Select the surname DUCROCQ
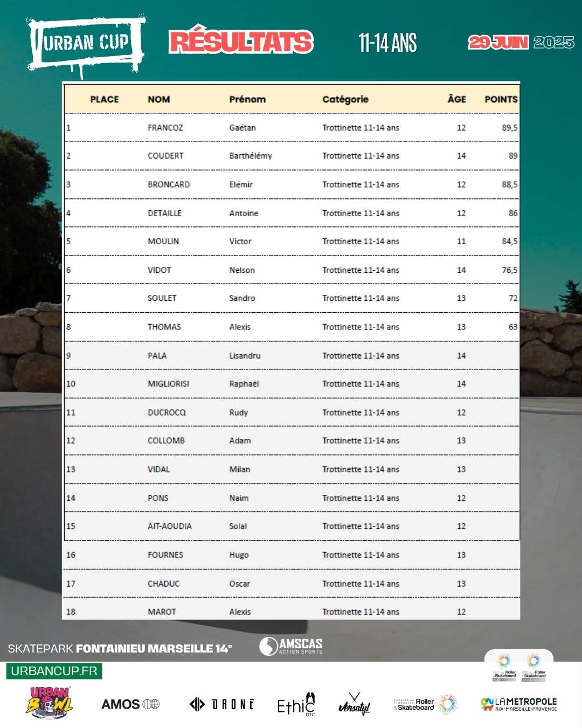 pyautogui.click(x=167, y=413)
